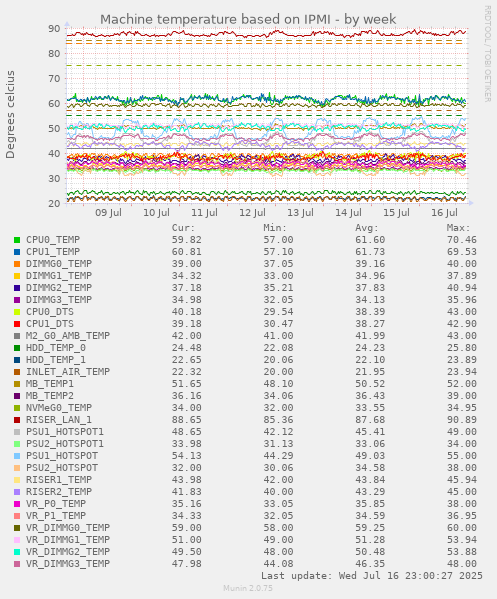Click the MB_TEMP1 legend label
Screen dimensions: 497x599
(50, 384)
